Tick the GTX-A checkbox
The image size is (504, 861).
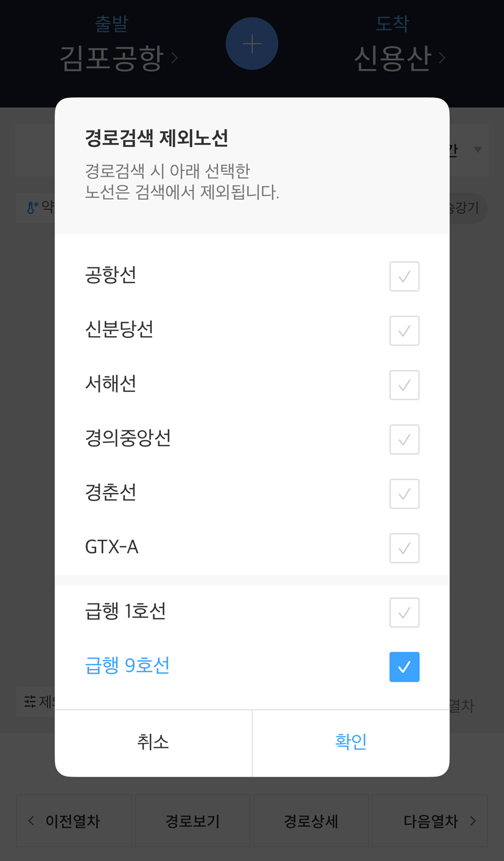tap(404, 548)
